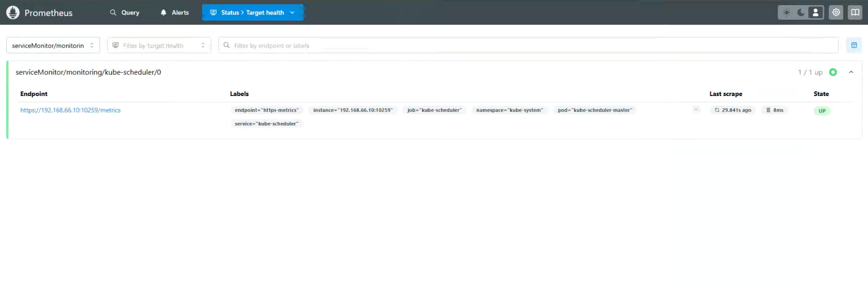Focus the Filter by endpoint or labels field
The width and height of the screenshot is (868, 286).
click(x=529, y=45)
